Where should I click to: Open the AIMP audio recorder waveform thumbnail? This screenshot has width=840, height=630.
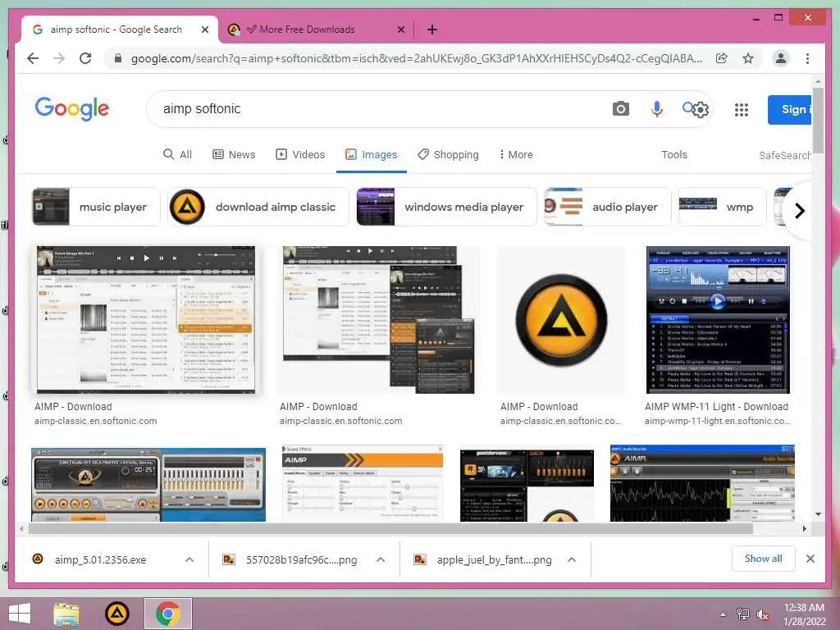tap(702, 483)
